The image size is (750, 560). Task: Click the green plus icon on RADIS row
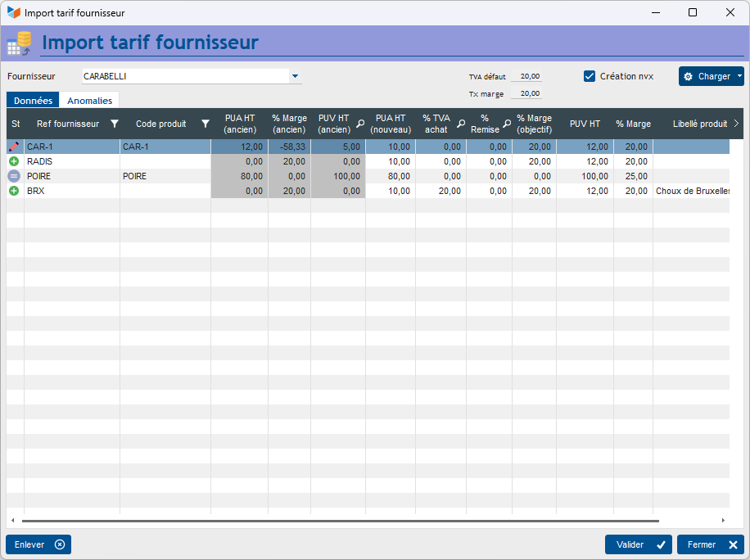14,161
